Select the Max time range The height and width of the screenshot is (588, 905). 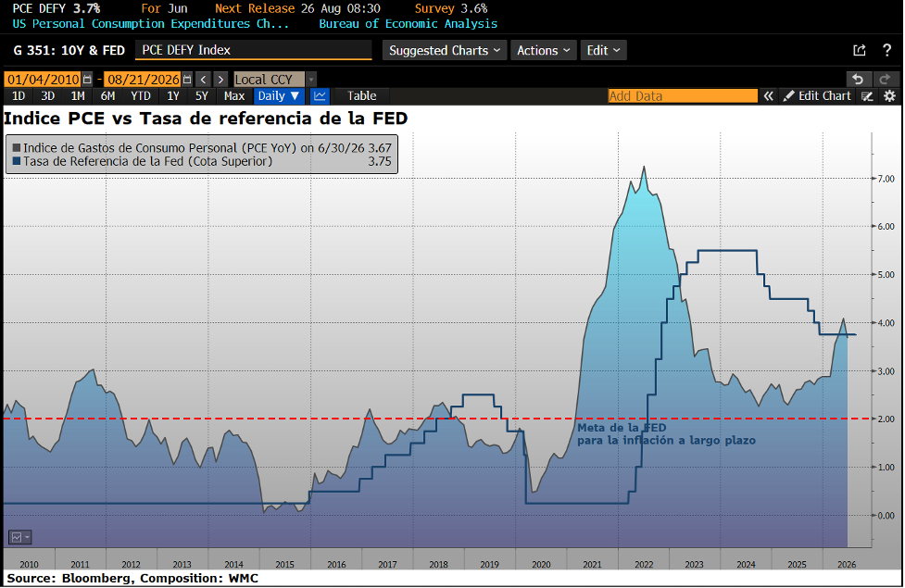[234, 95]
